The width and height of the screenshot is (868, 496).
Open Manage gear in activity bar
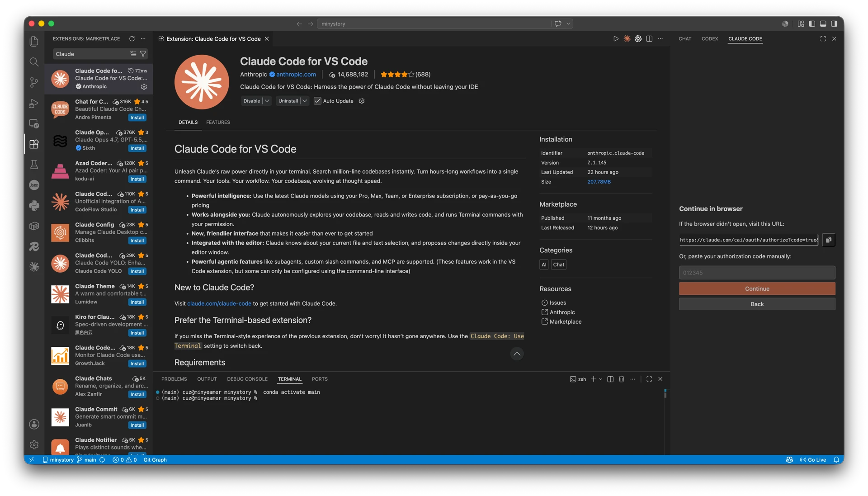34,444
